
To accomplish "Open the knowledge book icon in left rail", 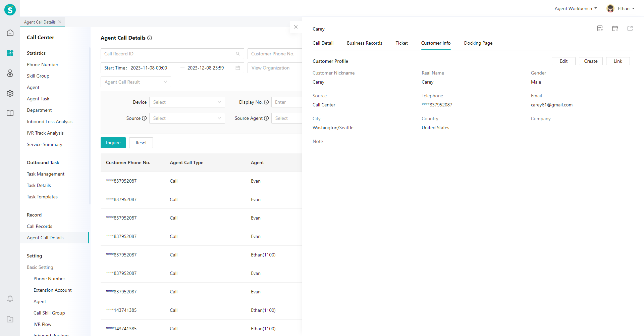I will click(x=10, y=113).
